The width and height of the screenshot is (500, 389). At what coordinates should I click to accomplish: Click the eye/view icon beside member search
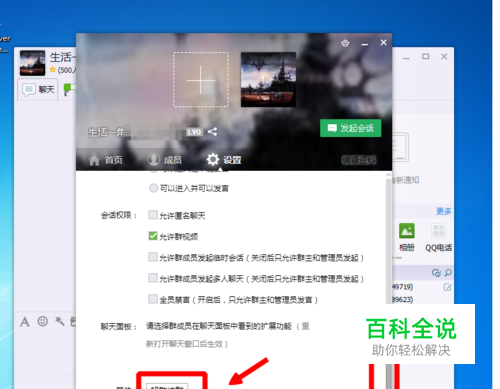[436, 273]
